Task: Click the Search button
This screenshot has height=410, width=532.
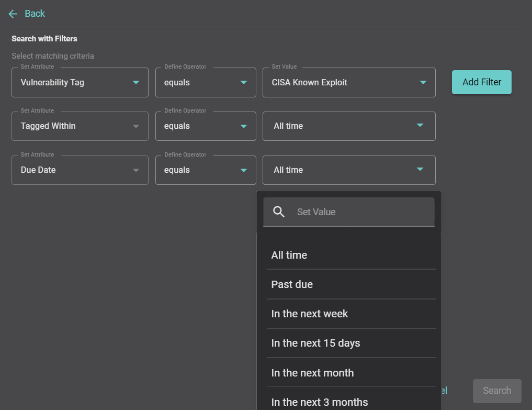Action: 497,391
